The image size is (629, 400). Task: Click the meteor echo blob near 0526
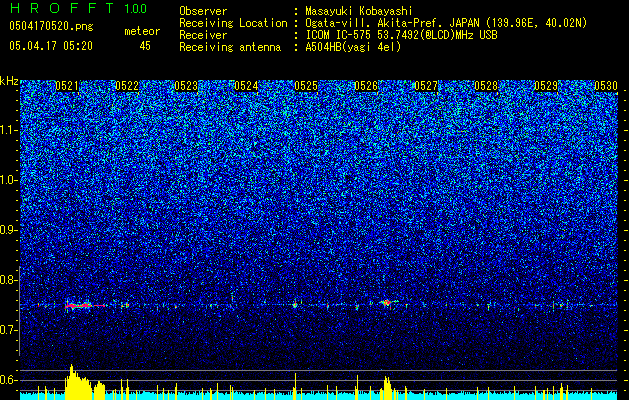[387, 303]
